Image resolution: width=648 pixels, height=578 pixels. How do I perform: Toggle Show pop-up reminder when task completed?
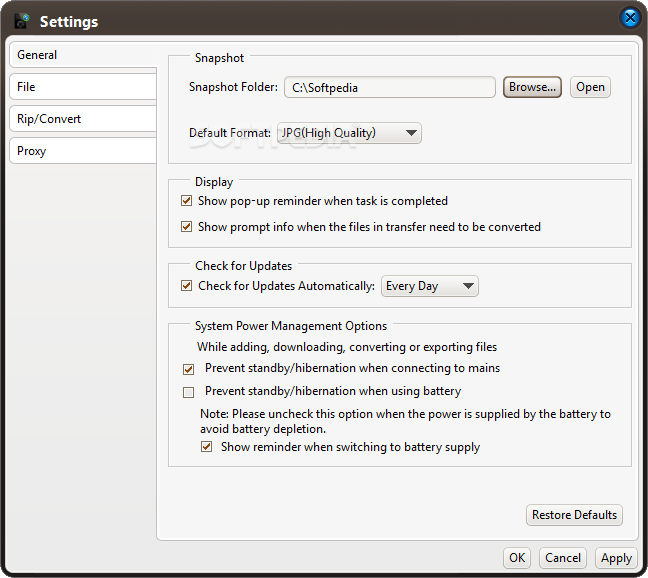pos(187,201)
